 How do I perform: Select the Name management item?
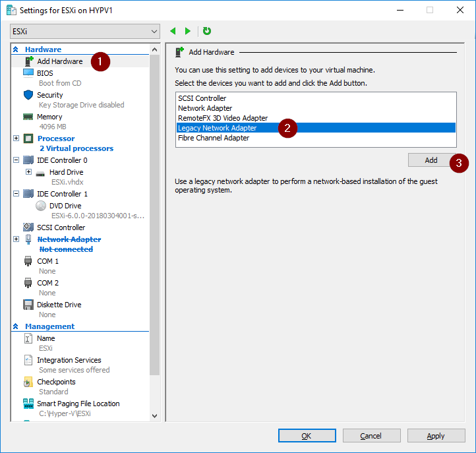(x=46, y=338)
